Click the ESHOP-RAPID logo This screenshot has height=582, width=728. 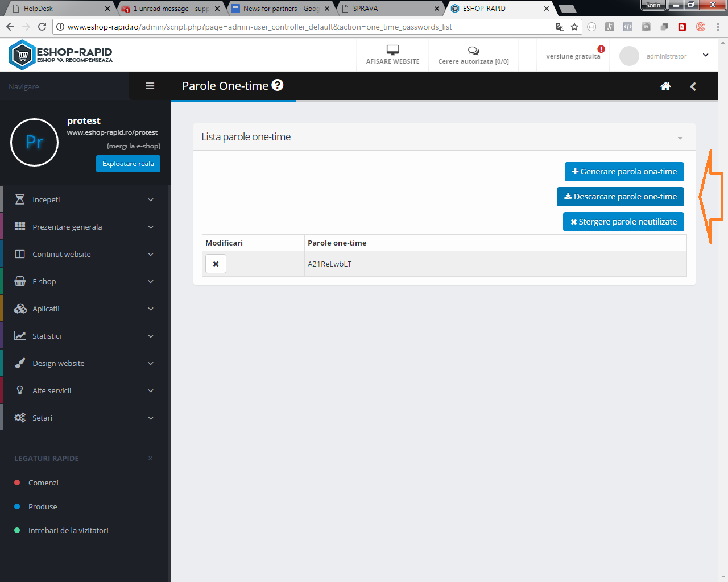pos(61,55)
